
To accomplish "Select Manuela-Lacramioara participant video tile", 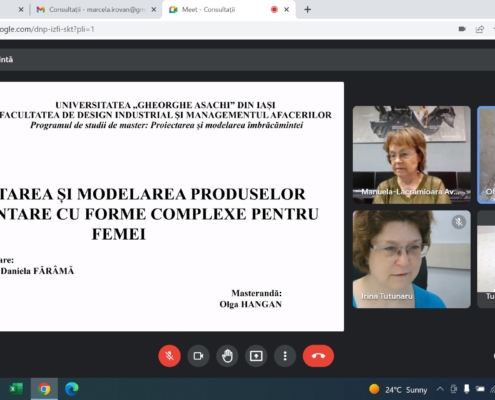I will (x=412, y=155).
